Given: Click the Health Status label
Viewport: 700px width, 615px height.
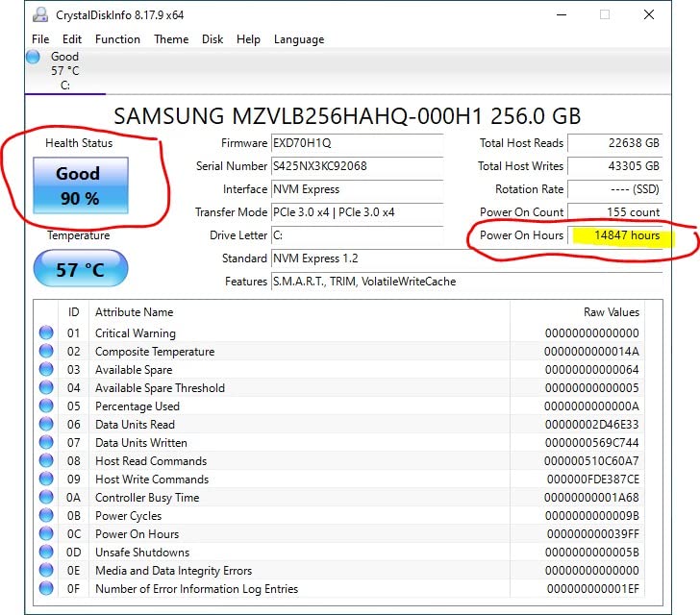Looking at the screenshot, I should click(x=79, y=143).
